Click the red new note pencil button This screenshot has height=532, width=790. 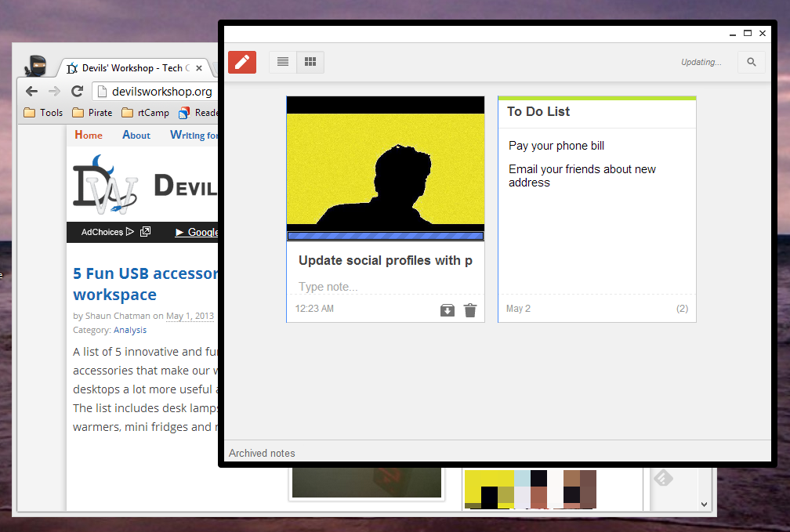tap(242, 62)
